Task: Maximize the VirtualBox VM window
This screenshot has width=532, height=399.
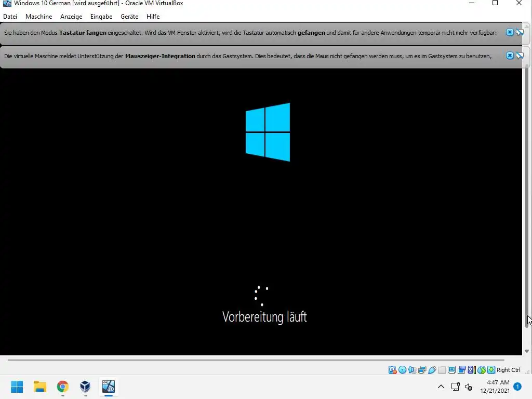Action: 495,3
